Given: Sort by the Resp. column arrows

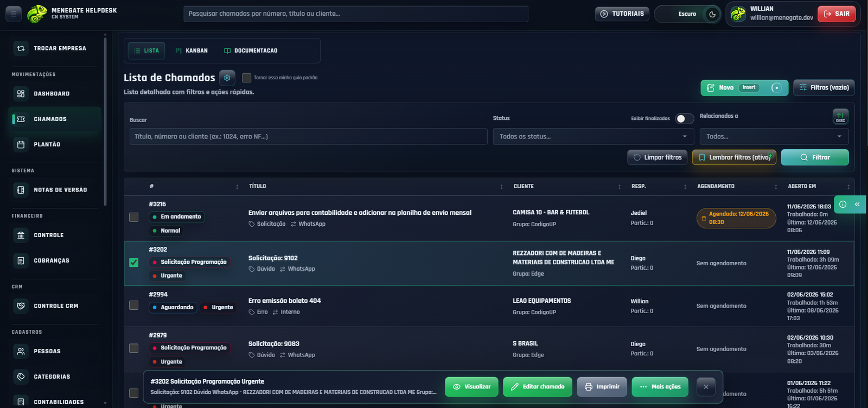Looking at the screenshot, I should click(685, 187).
